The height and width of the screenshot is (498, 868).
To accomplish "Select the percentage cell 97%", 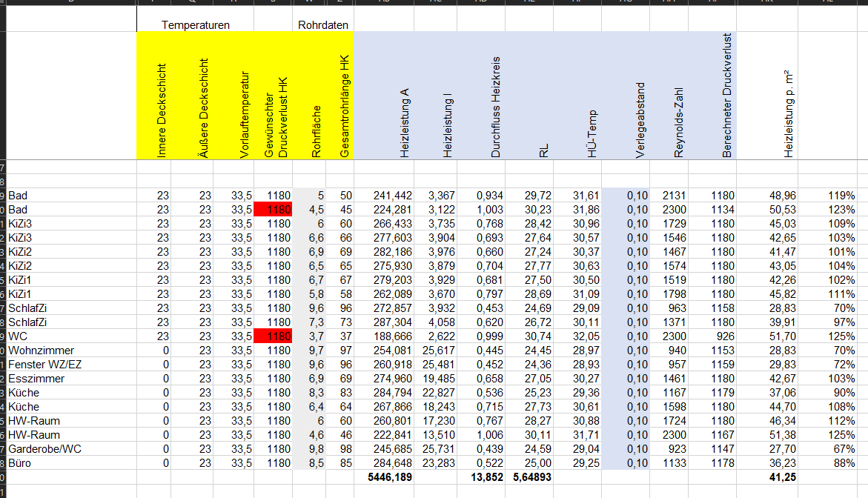I will [x=828, y=322].
